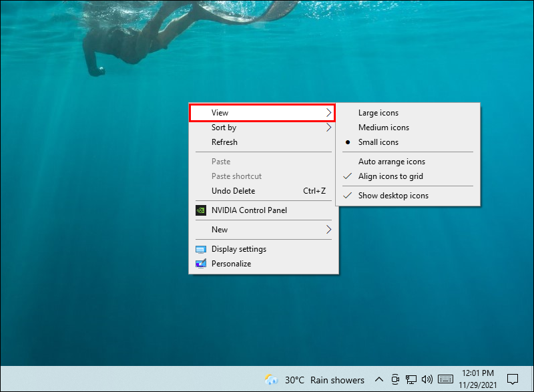Expand the New submenu chevron
Image resolution: width=534 pixels, height=392 pixels.
pyautogui.click(x=328, y=230)
